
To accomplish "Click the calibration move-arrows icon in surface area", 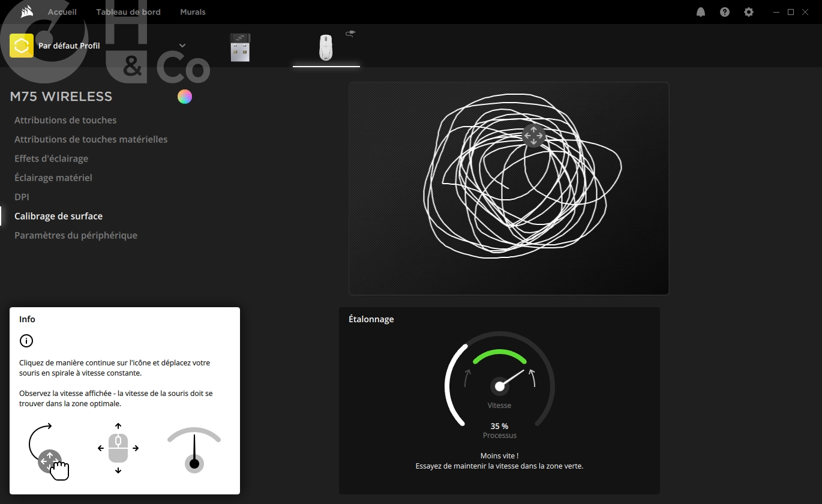I will click(533, 136).
